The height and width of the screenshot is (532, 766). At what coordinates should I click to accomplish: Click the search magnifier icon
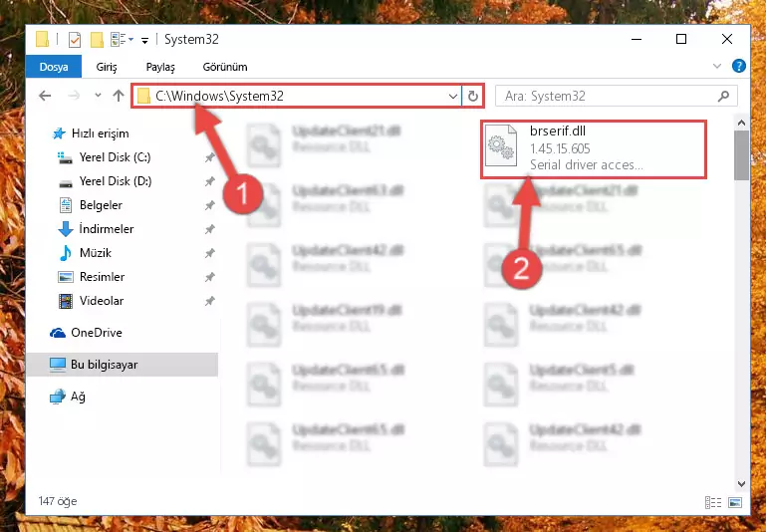click(723, 97)
